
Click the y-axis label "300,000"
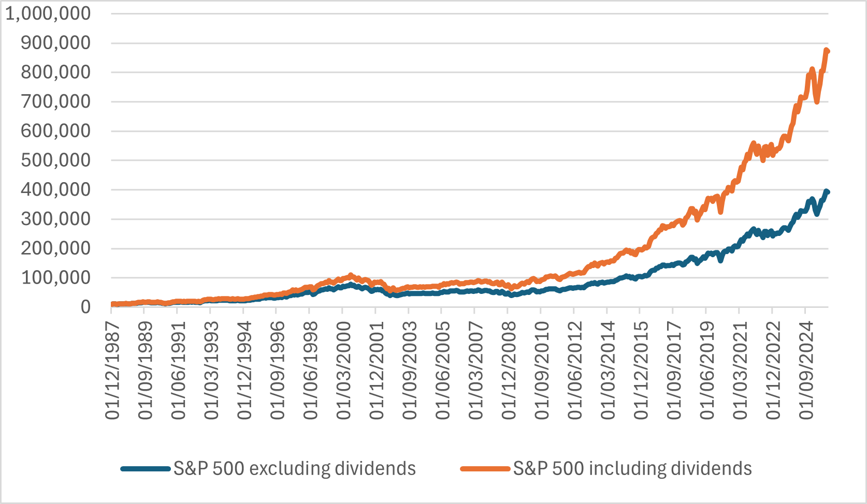coord(56,219)
